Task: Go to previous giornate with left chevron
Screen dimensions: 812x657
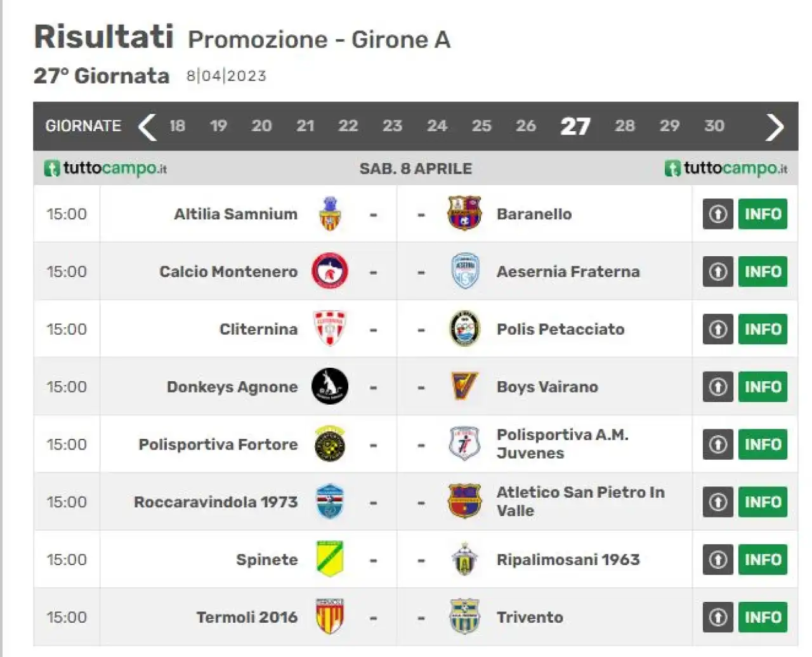Action: (x=147, y=126)
